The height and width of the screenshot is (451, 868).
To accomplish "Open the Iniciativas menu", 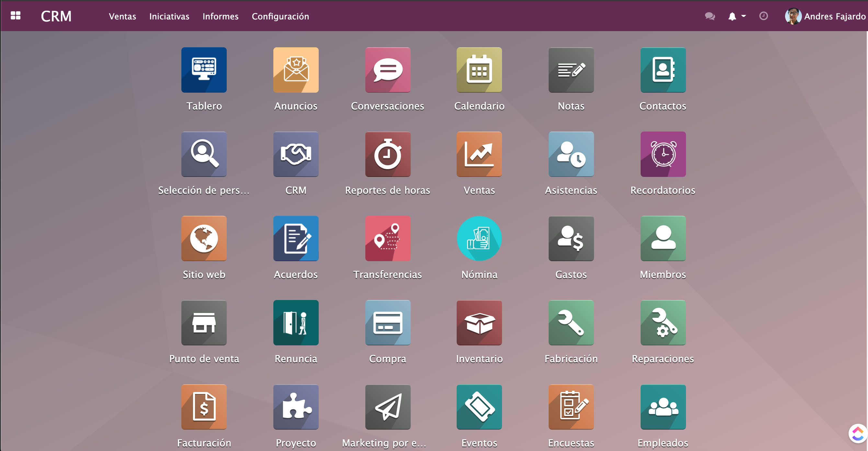I will coord(169,16).
